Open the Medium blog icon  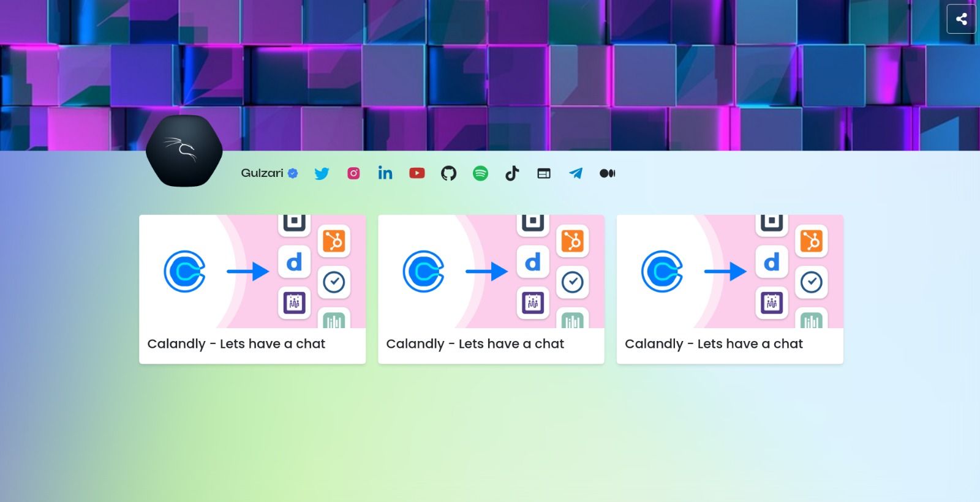click(607, 173)
